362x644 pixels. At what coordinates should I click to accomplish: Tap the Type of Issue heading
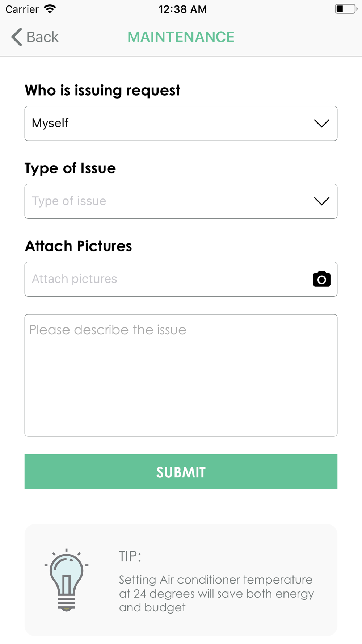tap(70, 168)
